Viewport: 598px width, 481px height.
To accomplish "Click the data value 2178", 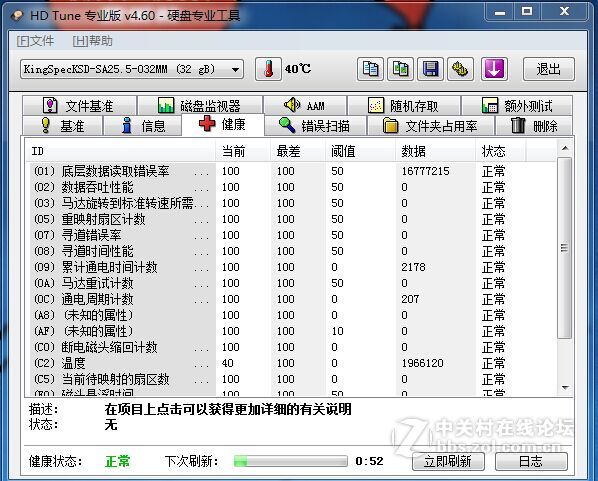I will click(413, 267).
